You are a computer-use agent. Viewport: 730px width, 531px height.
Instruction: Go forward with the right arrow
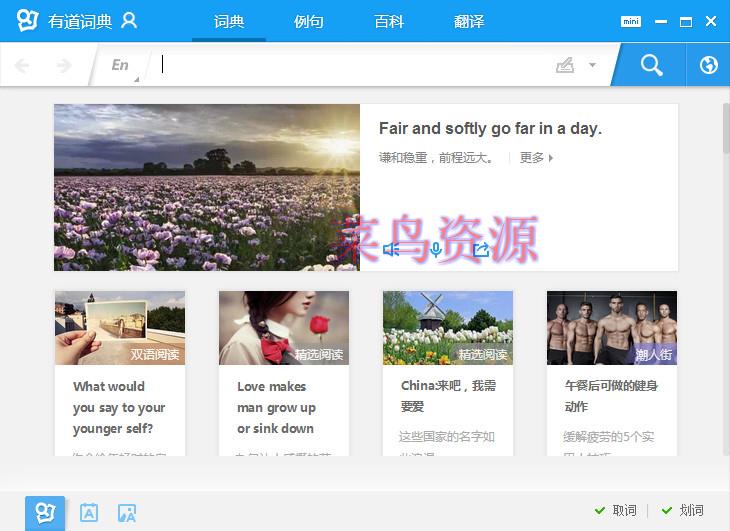(64, 65)
